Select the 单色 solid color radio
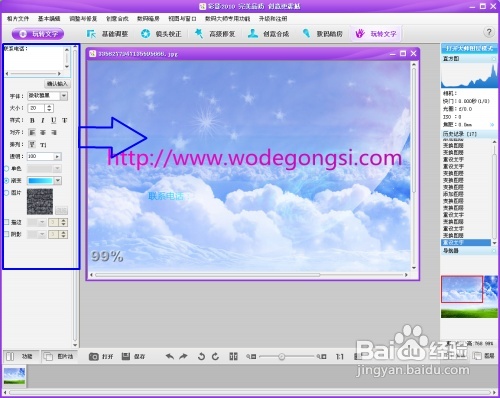The width and height of the screenshot is (500, 398). [x=7, y=169]
